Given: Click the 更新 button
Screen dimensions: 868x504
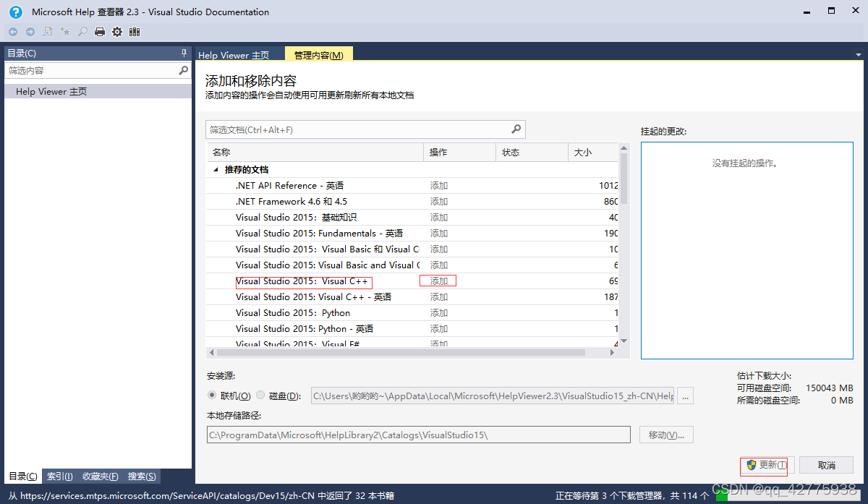Looking at the screenshot, I should tap(767, 465).
